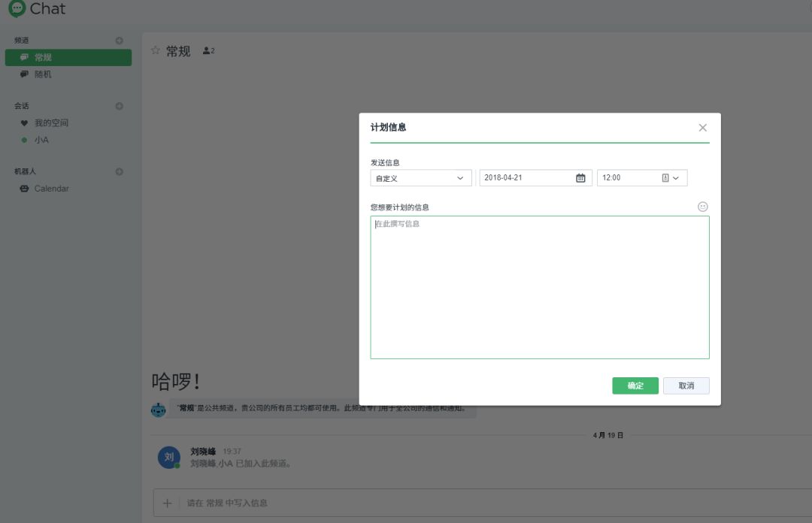Click 刘晓峰's avatar

coord(169,457)
